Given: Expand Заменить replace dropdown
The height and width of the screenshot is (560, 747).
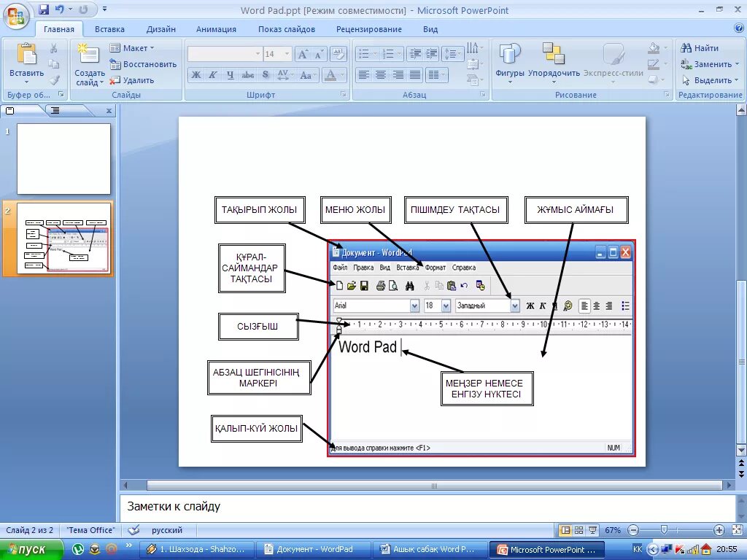Looking at the screenshot, I should pyautogui.click(x=737, y=64).
